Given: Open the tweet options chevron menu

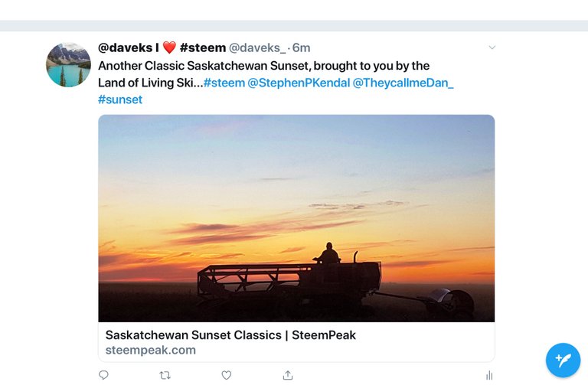Looking at the screenshot, I should [x=492, y=47].
